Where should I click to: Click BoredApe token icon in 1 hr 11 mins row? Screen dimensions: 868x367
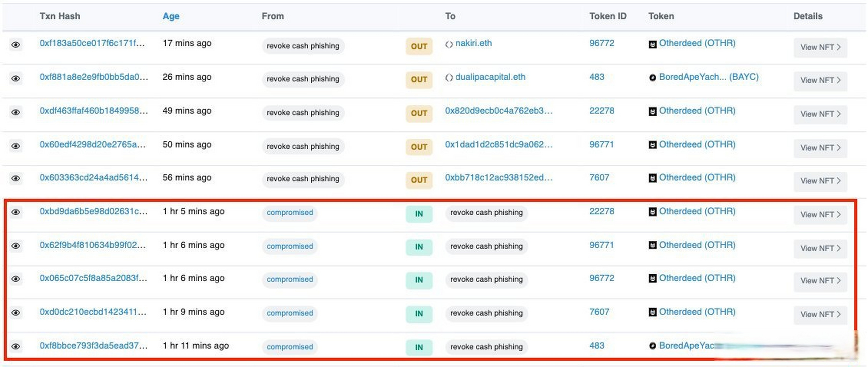[652, 346]
